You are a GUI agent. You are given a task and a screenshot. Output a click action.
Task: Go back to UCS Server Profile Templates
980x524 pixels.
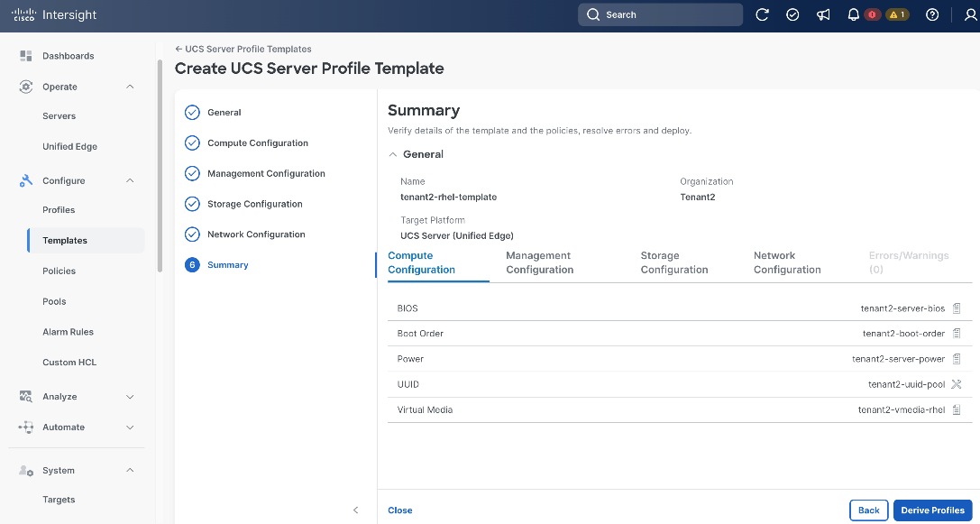click(x=243, y=49)
